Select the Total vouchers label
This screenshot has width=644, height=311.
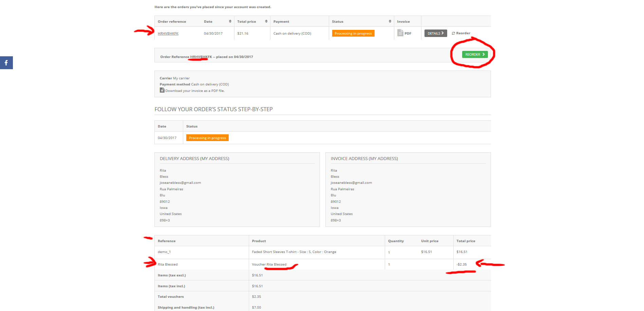(x=171, y=296)
